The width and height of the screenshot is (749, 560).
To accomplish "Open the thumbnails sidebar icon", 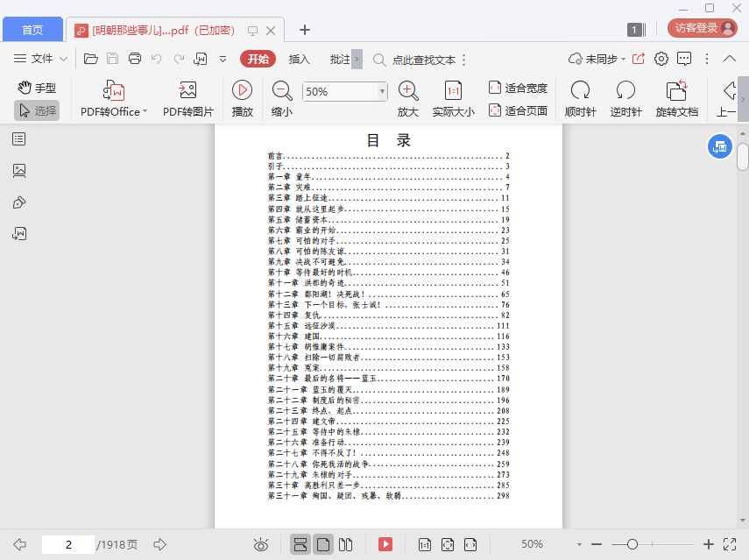I will click(x=19, y=171).
